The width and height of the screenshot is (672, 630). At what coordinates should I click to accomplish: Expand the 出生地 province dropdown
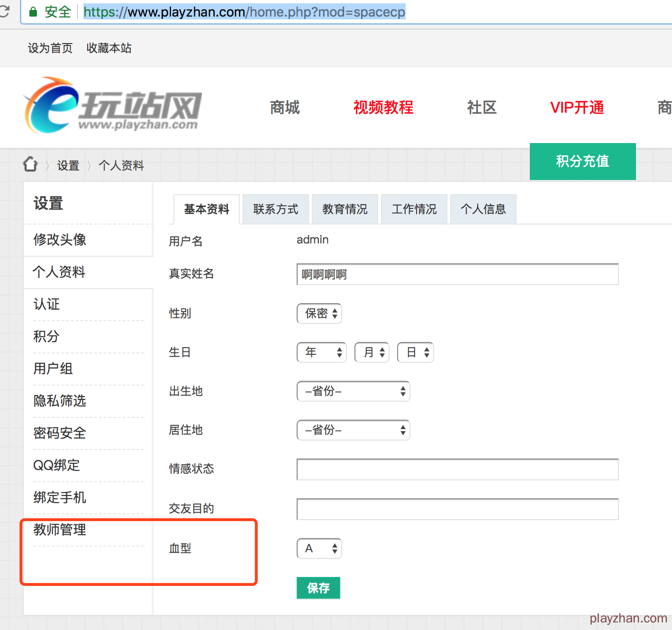click(353, 391)
